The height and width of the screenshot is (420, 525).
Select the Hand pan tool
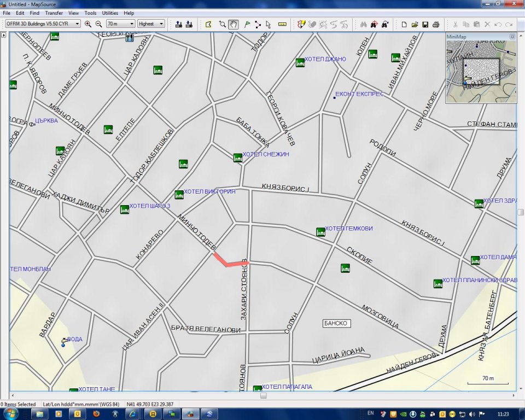point(234,24)
